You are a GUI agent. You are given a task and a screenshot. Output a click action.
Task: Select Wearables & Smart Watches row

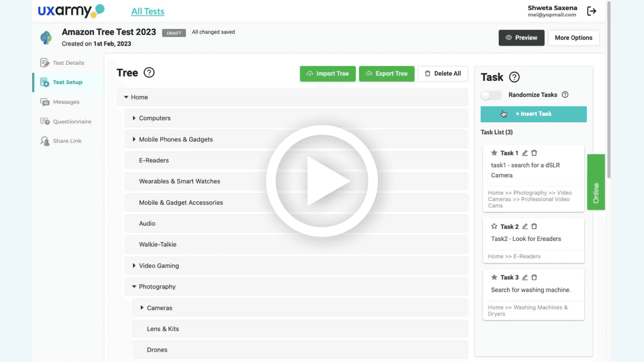296,181
